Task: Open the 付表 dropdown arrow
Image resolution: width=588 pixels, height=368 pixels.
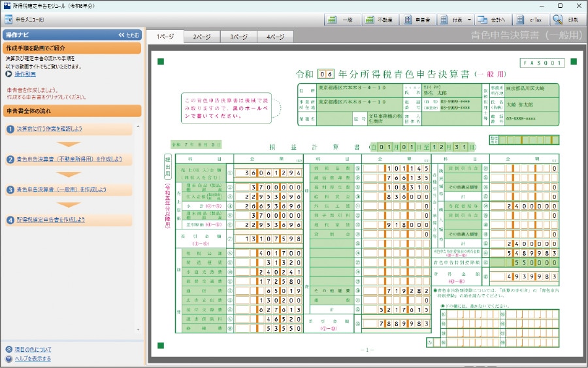Action: (470, 20)
